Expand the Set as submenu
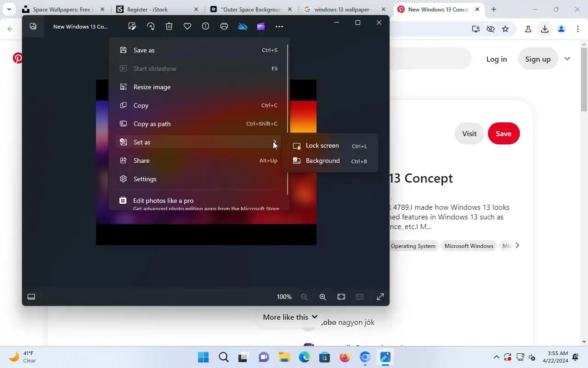Screen dimensions: 588x368 [198, 142]
